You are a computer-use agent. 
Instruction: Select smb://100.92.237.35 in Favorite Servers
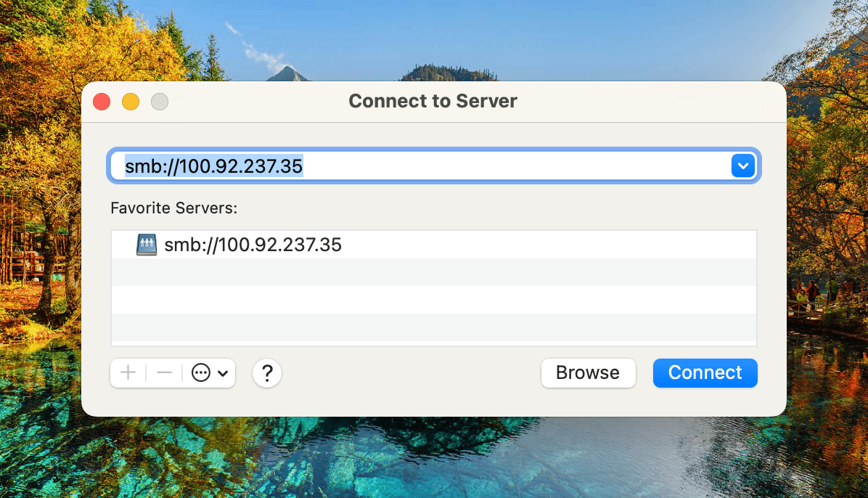coord(253,245)
